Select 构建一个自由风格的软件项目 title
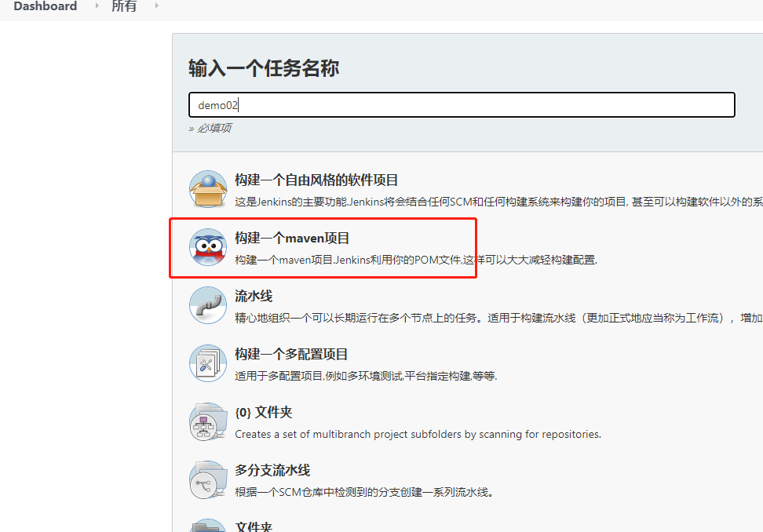The height and width of the screenshot is (532, 763). click(316, 180)
